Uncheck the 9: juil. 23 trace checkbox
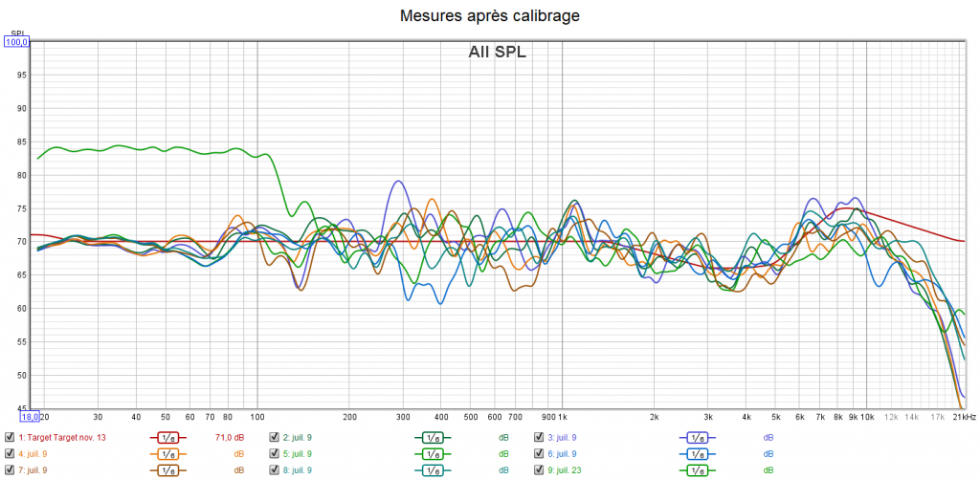Image resolution: width=980 pixels, height=480 pixels. (x=539, y=470)
